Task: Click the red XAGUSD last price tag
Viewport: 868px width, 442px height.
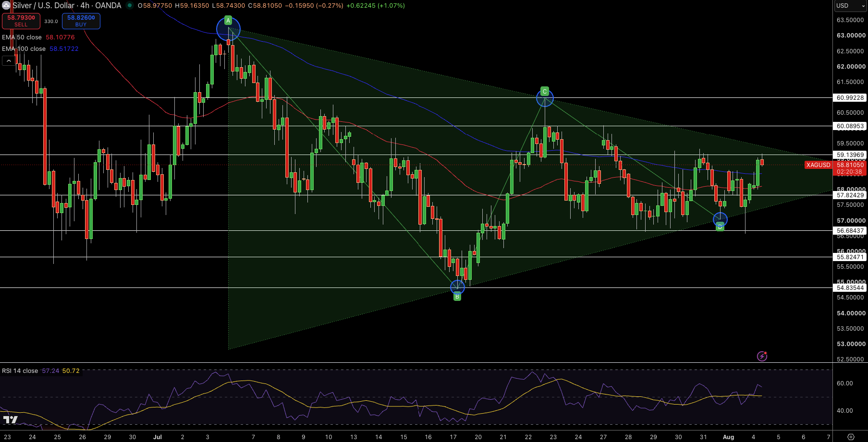Action: (818, 165)
